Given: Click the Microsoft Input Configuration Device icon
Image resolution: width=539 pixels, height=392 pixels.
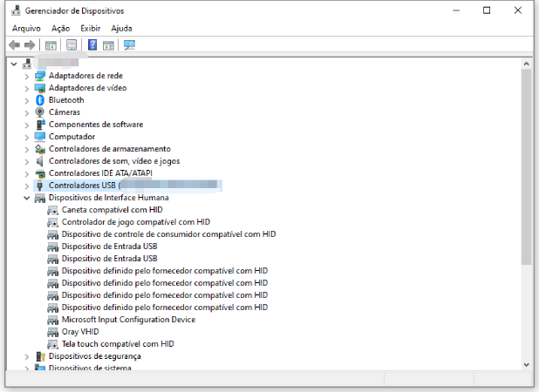Looking at the screenshot, I should (52, 320).
